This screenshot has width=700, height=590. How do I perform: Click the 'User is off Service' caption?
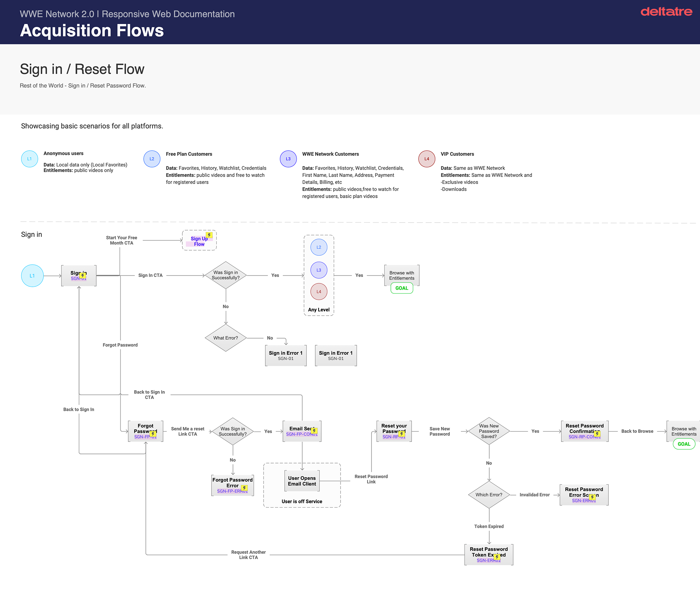tap(302, 502)
